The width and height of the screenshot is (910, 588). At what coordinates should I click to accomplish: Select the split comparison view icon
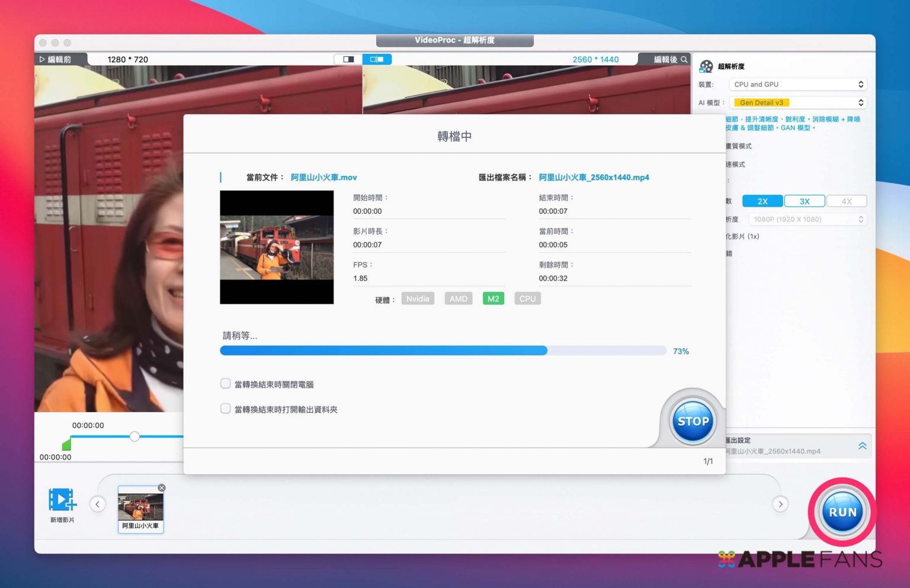pos(377,59)
